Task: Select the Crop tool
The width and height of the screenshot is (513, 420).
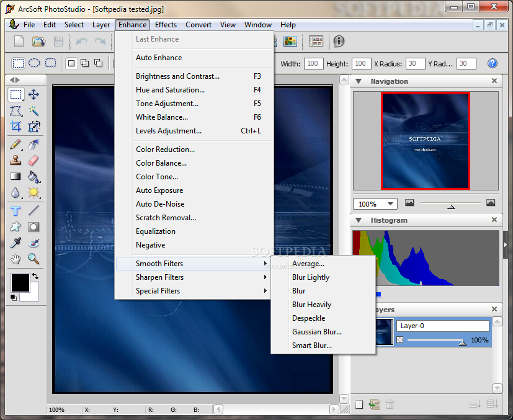Action: [x=16, y=127]
